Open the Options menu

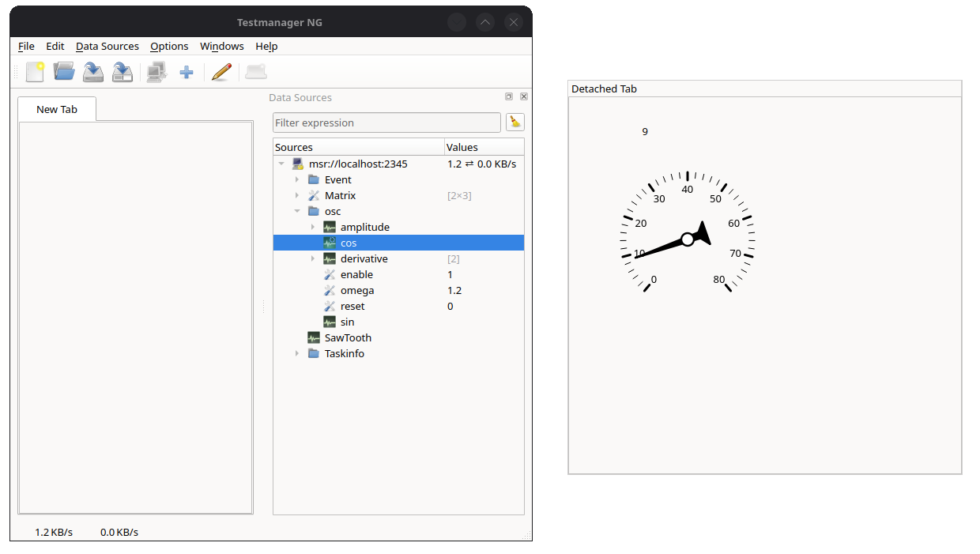point(169,46)
